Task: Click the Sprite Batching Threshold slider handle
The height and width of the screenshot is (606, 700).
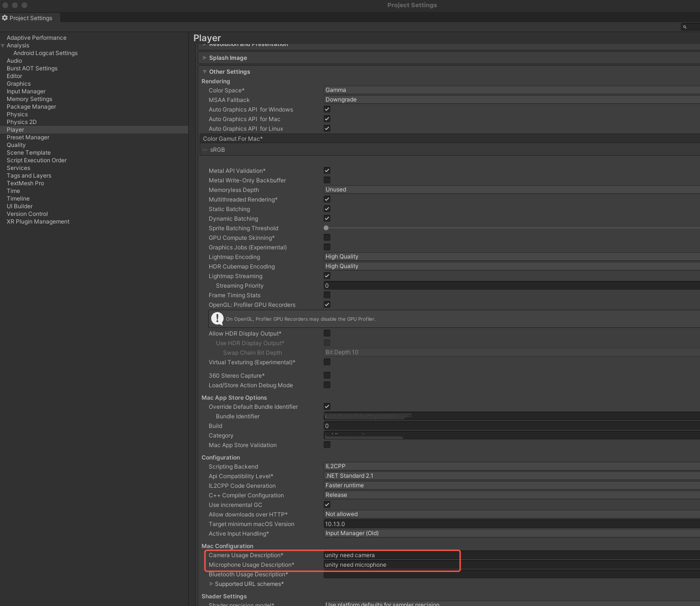Action: [x=326, y=228]
